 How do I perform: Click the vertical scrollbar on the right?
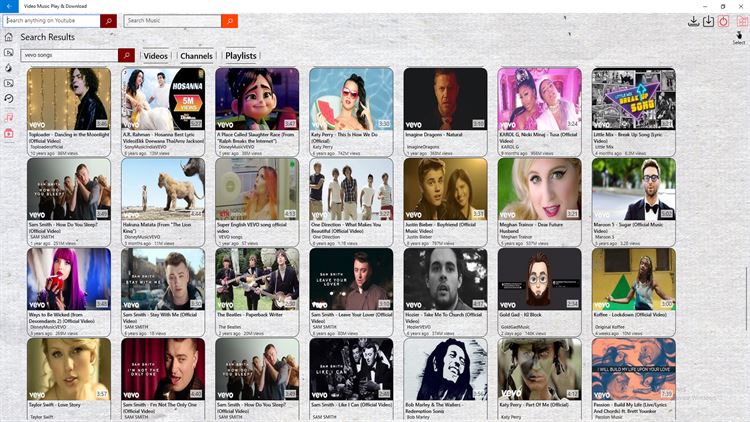tap(747, 298)
